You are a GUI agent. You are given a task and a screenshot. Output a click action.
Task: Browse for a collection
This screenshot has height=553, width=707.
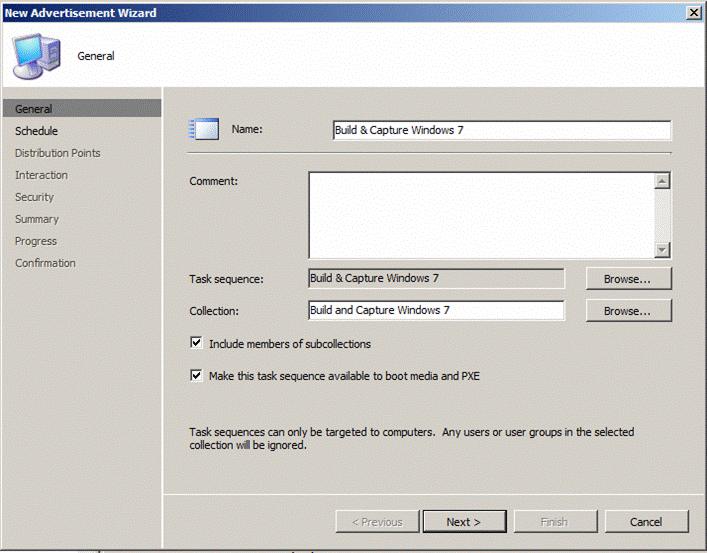click(x=628, y=311)
